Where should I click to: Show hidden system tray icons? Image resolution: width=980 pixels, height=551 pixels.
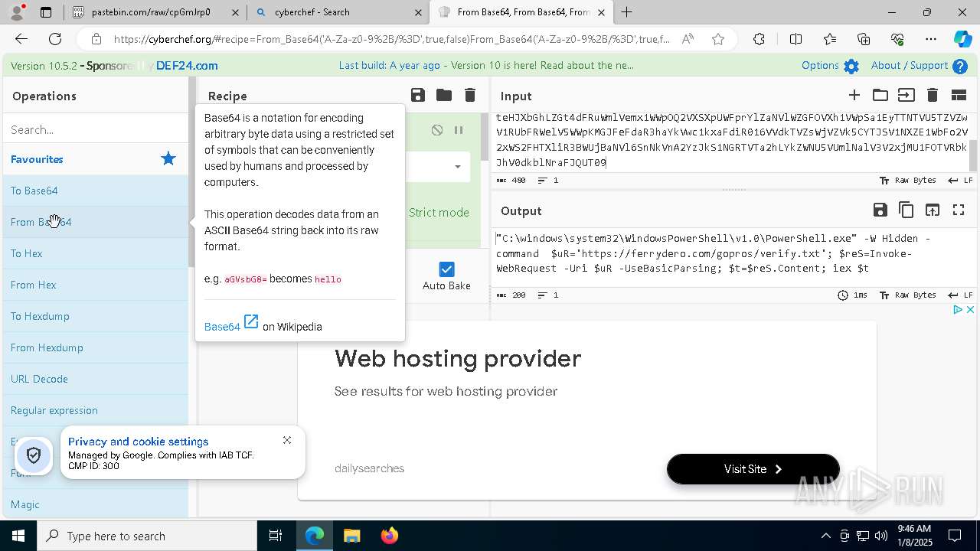point(825,536)
